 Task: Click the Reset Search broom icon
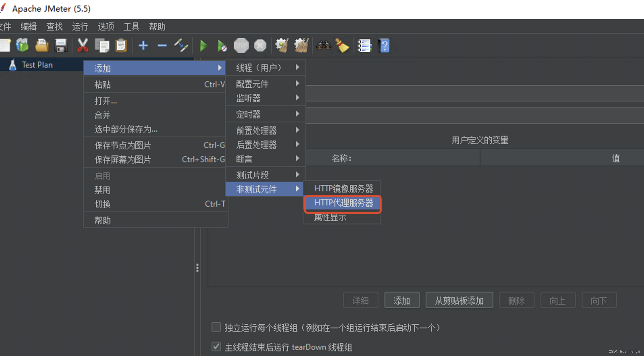(x=342, y=46)
